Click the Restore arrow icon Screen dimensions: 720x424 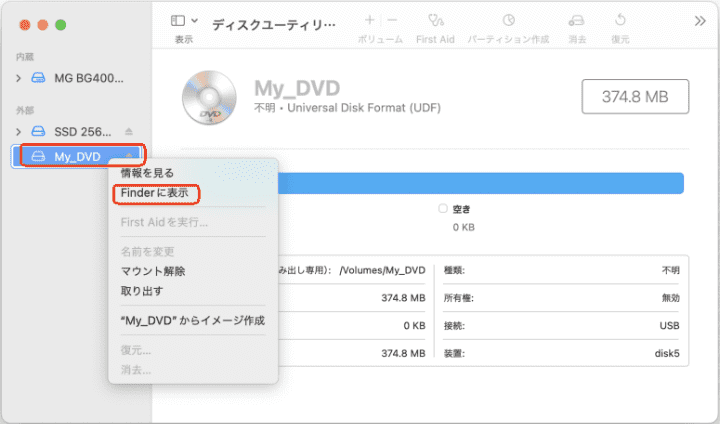pos(620,20)
